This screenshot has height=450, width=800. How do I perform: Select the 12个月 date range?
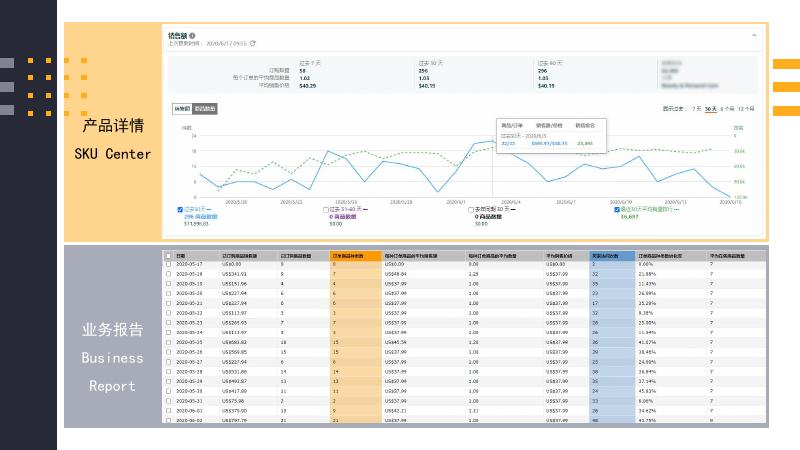pos(746,108)
